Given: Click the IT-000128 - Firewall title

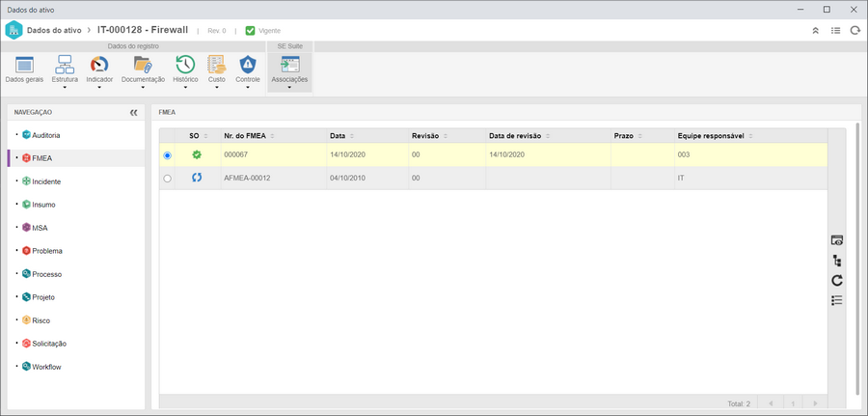Looking at the screenshot, I should (x=143, y=30).
